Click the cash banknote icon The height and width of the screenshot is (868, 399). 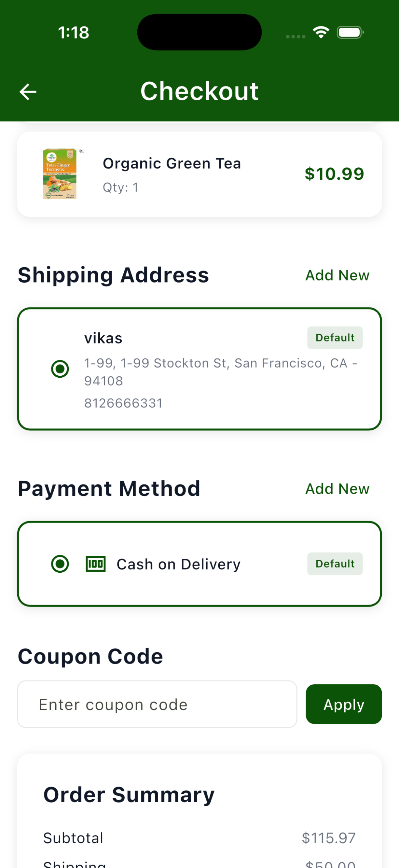(96, 564)
